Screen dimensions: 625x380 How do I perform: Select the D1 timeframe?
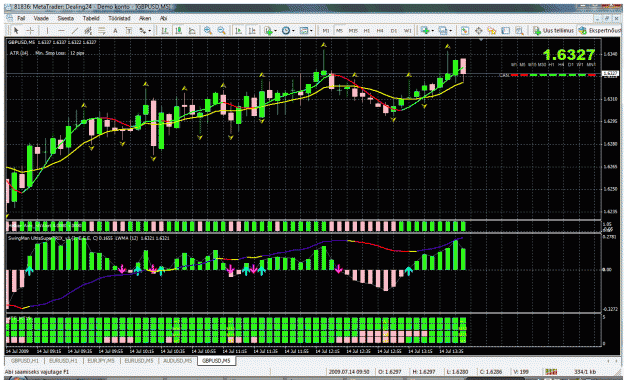pos(394,31)
